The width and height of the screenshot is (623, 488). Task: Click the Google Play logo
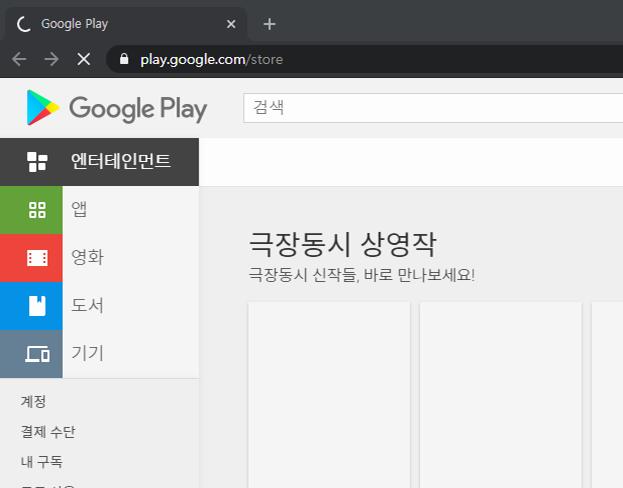pyautogui.click(x=116, y=108)
